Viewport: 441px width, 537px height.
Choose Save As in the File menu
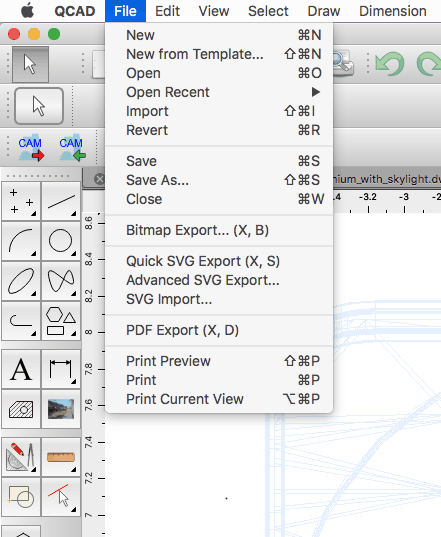coord(219,180)
